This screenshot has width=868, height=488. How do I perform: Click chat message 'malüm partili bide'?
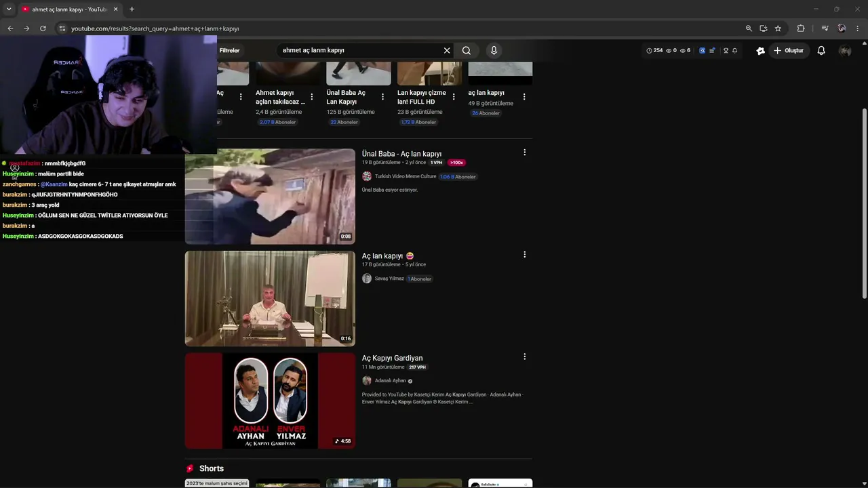[61, 174]
